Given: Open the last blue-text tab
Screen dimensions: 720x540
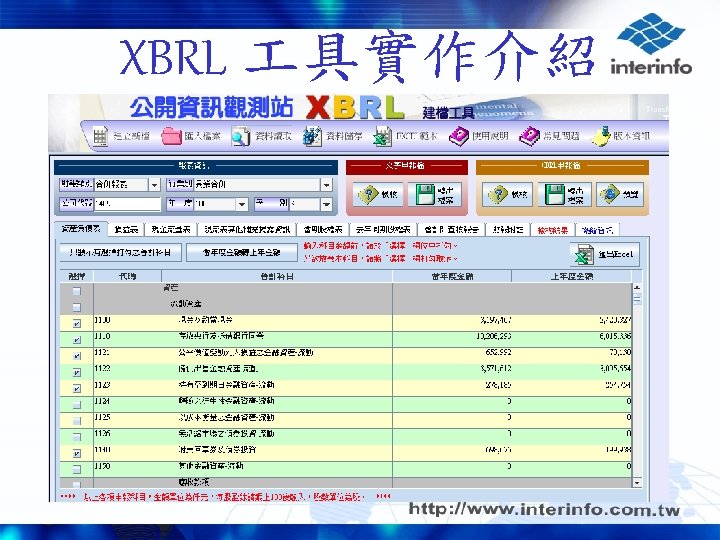Looking at the screenshot, I should point(597,230).
